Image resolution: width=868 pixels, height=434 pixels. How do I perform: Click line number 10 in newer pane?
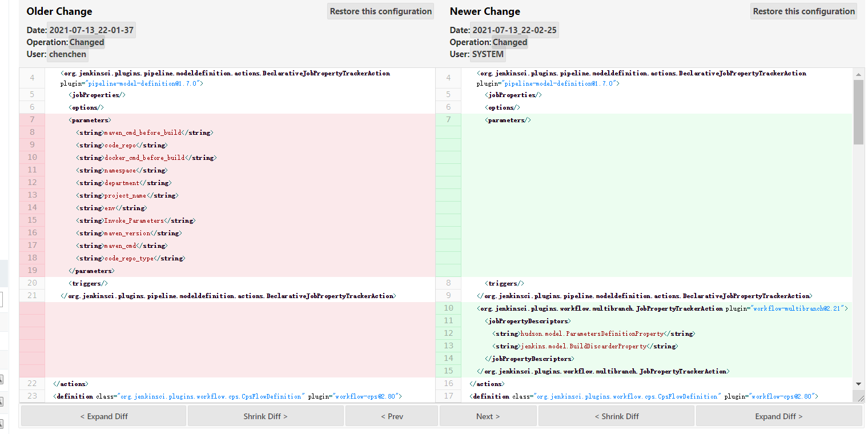coord(448,308)
